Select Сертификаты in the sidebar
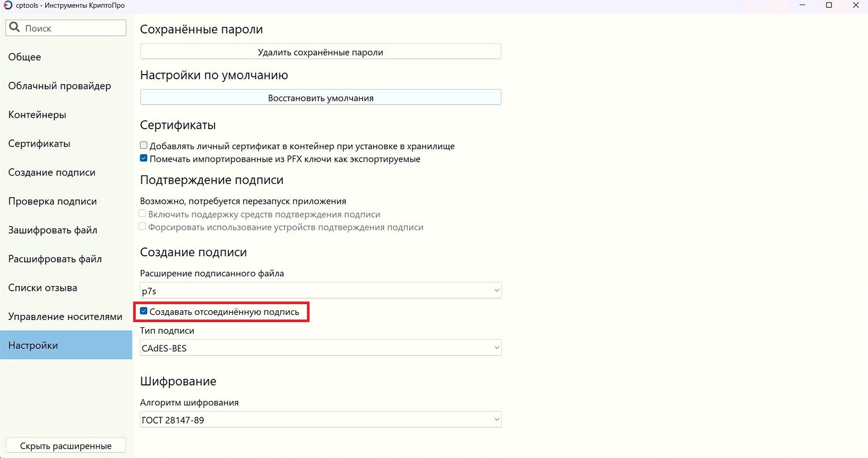The width and height of the screenshot is (868, 458). pos(39,144)
